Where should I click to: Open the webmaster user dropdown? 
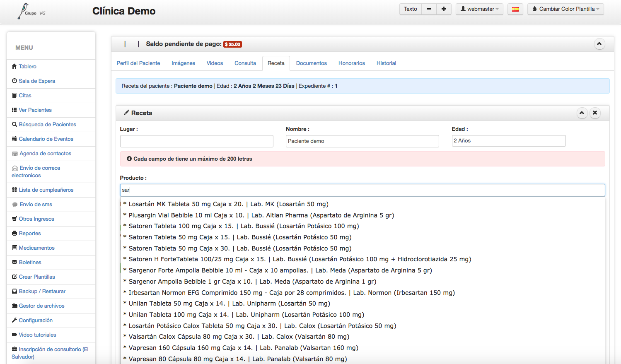point(479,9)
